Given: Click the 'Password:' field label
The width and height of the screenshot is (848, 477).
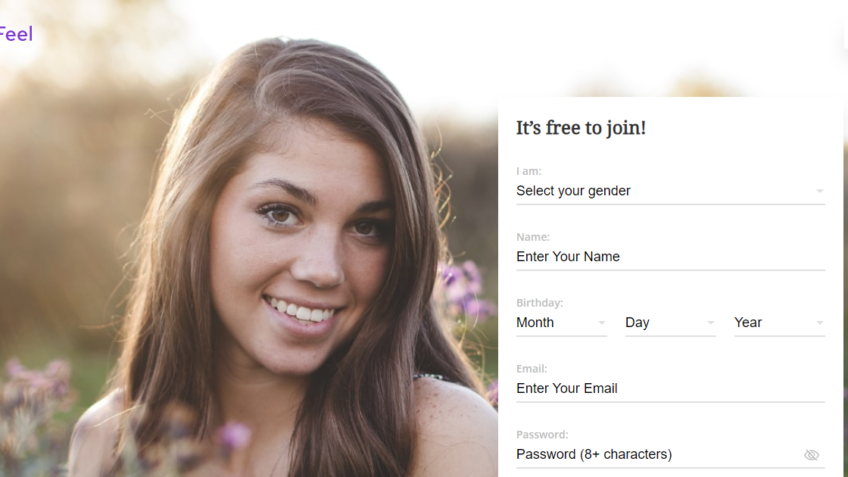Looking at the screenshot, I should coord(542,435).
